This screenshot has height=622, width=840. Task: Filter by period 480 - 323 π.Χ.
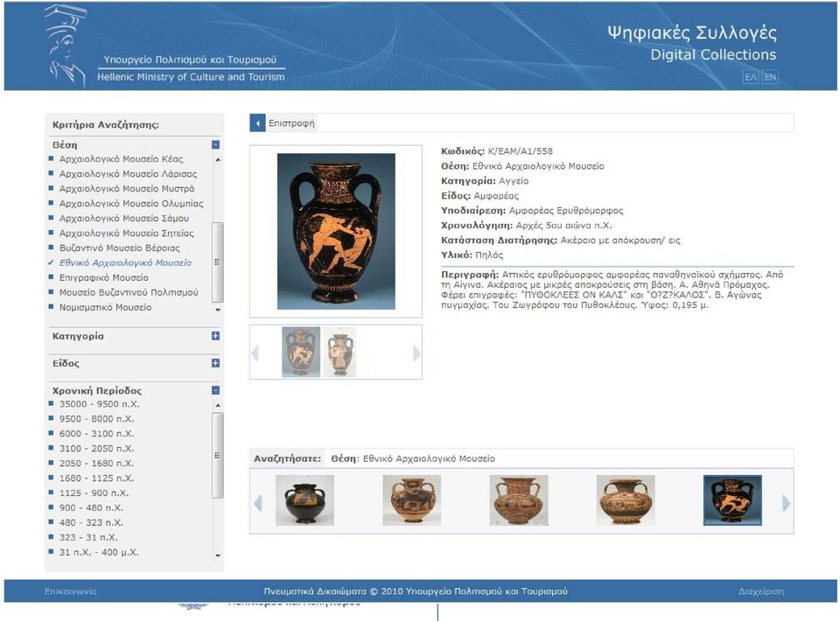coord(91,523)
